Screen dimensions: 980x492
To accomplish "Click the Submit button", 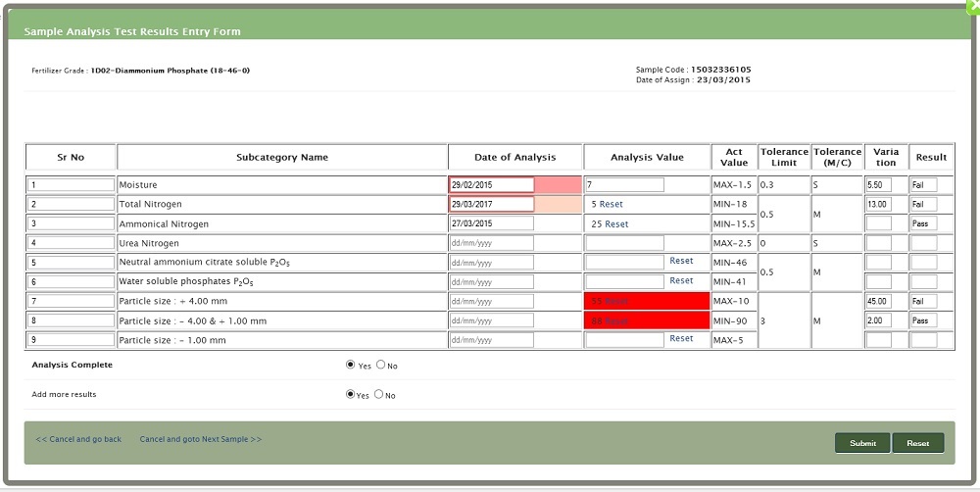I will click(x=862, y=443).
